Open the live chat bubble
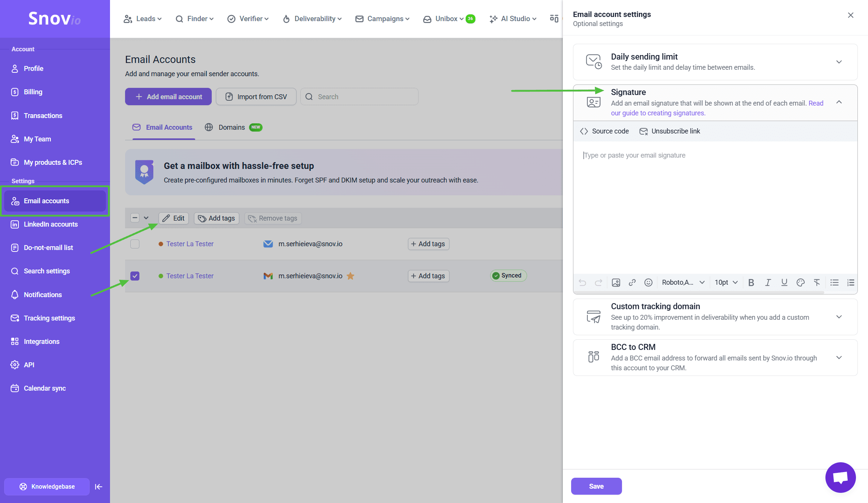 840,477
